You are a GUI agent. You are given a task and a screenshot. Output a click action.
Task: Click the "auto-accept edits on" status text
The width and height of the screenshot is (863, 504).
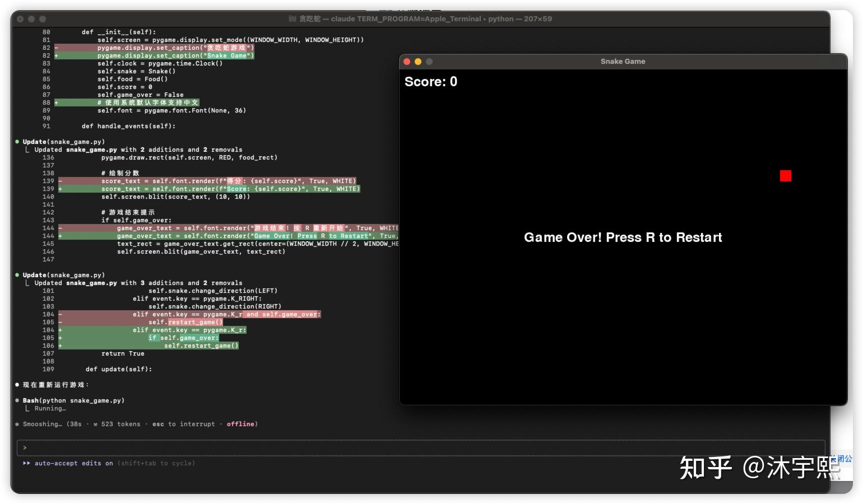73,463
